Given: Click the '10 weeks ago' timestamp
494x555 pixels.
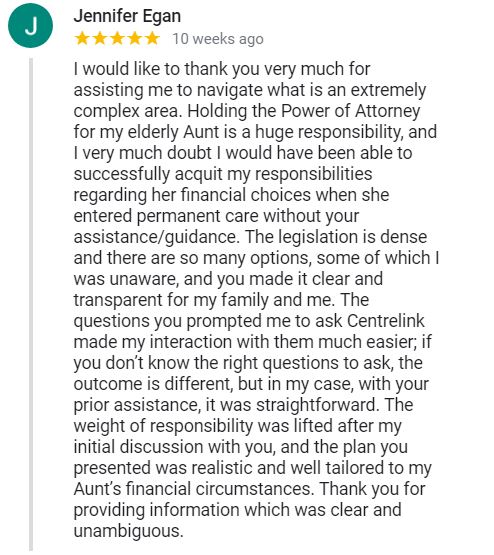Looking at the screenshot, I should click(x=218, y=39).
